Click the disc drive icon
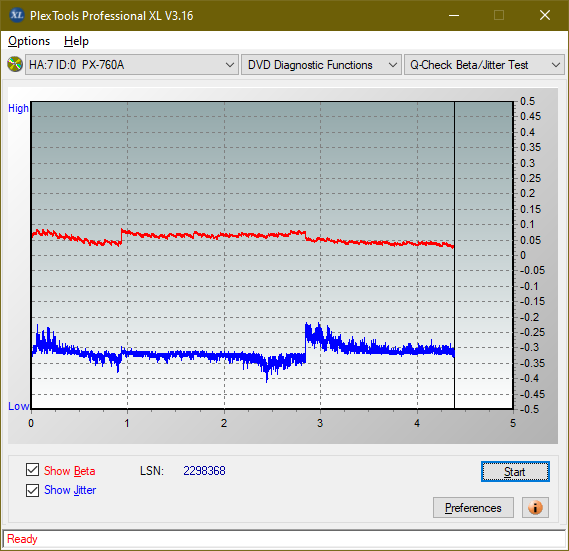This screenshot has width=569, height=551. (x=15, y=65)
